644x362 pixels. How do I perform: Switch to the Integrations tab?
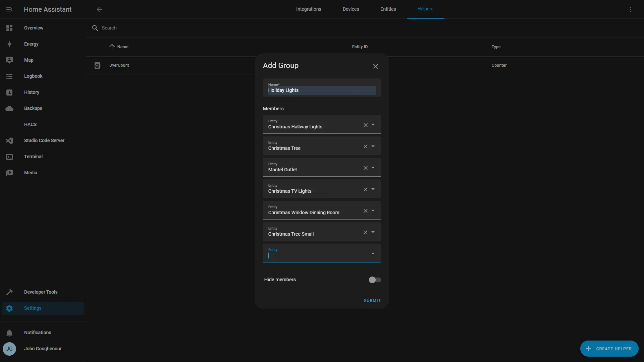click(x=309, y=9)
